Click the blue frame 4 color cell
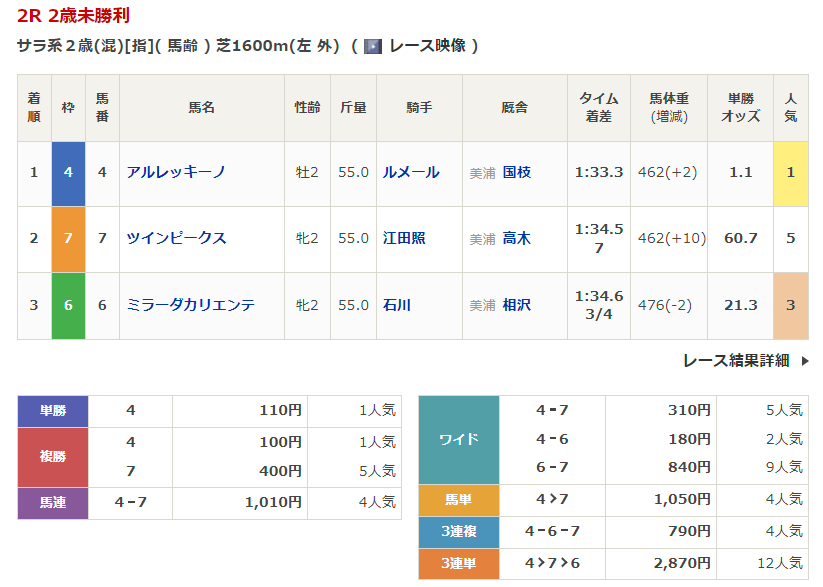The image size is (823, 587). (68, 172)
